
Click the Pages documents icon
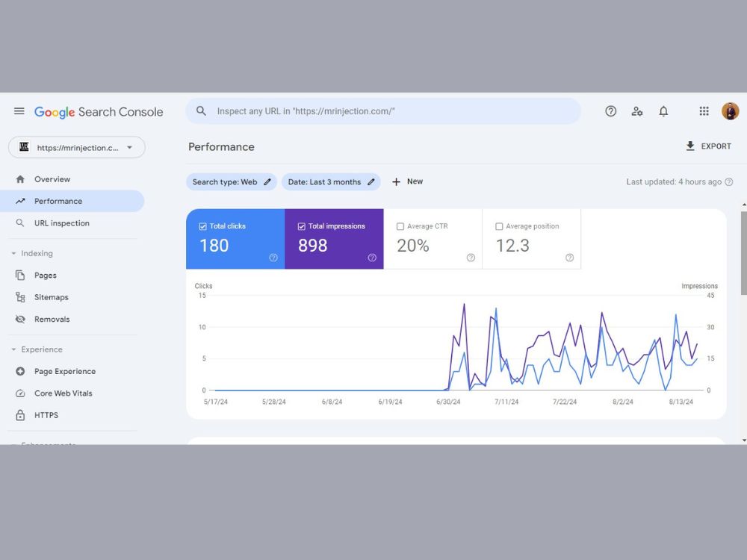(20, 276)
